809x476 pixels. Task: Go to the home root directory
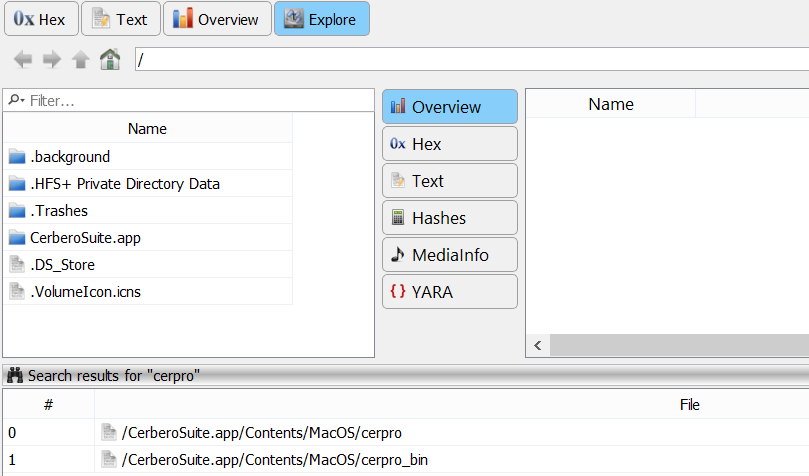click(x=110, y=59)
